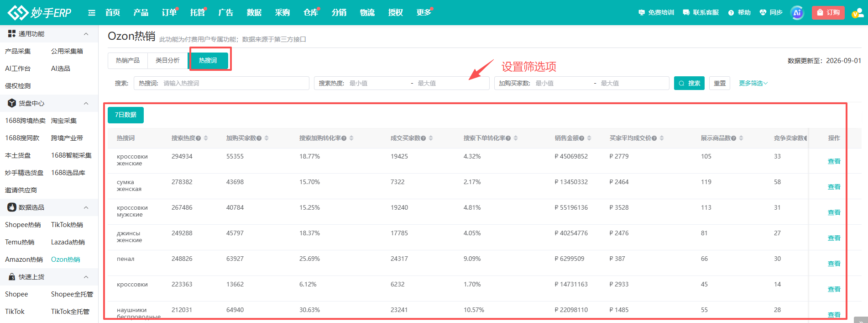Show help tooltip for 销售金额
The height and width of the screenshot is (323, 868).
581,138
